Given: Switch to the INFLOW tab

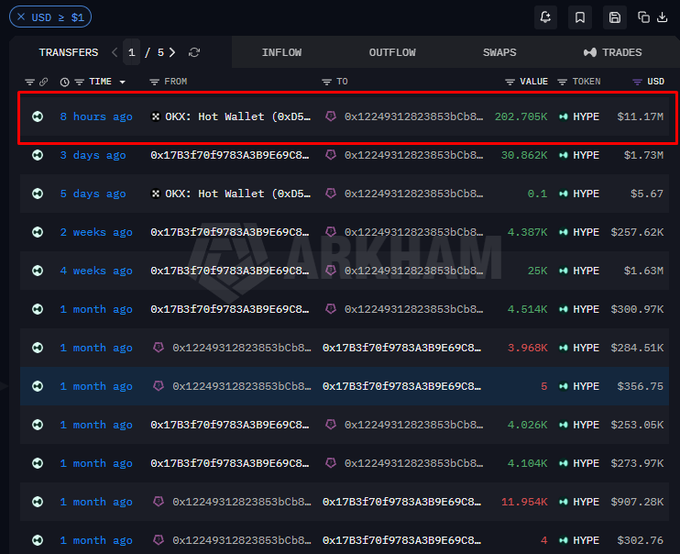Looking at the screenshot, I should point(281,52).
